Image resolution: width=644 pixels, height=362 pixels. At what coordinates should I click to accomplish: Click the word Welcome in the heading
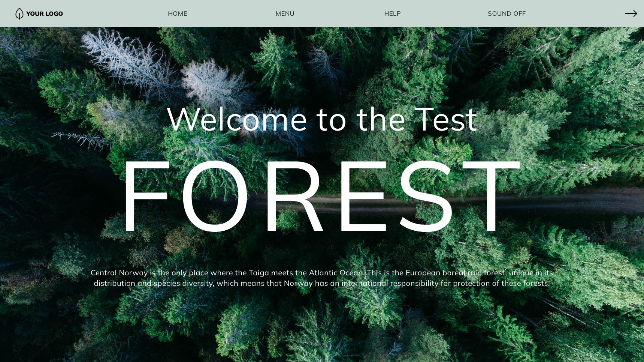(237, 120)
